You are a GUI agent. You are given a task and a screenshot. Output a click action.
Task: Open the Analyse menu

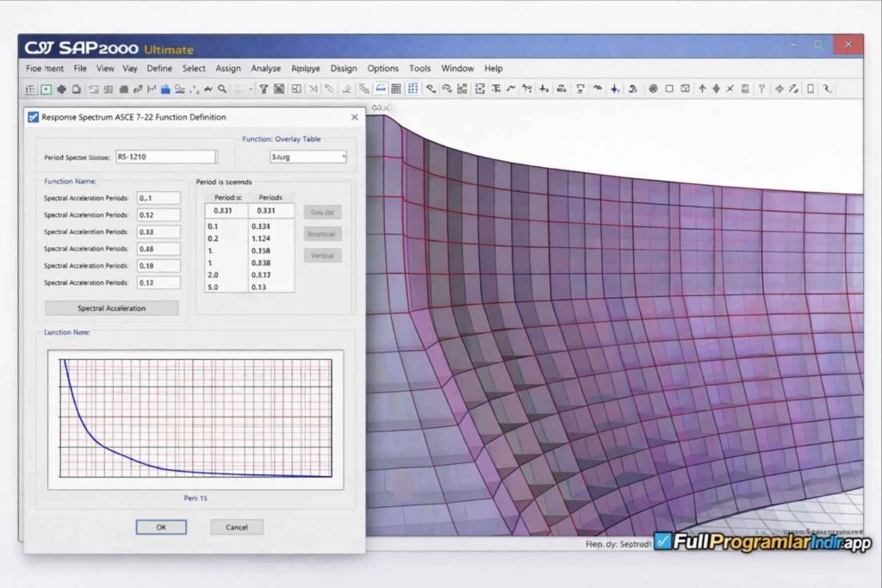click(266, 68)
